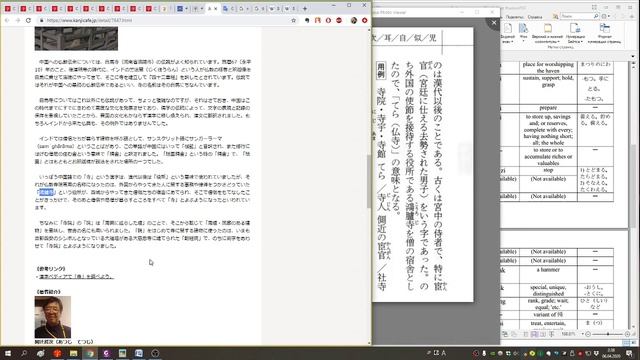Viewport: 640px width, 360px height.
Task: Click the magnifier icon in Word search
Action: [596, 16]
